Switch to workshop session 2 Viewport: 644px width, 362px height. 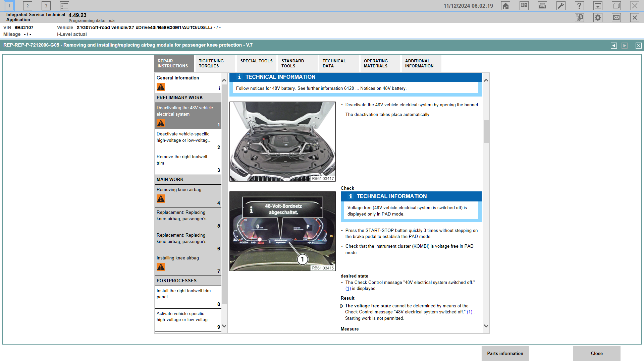coord(27,6)
